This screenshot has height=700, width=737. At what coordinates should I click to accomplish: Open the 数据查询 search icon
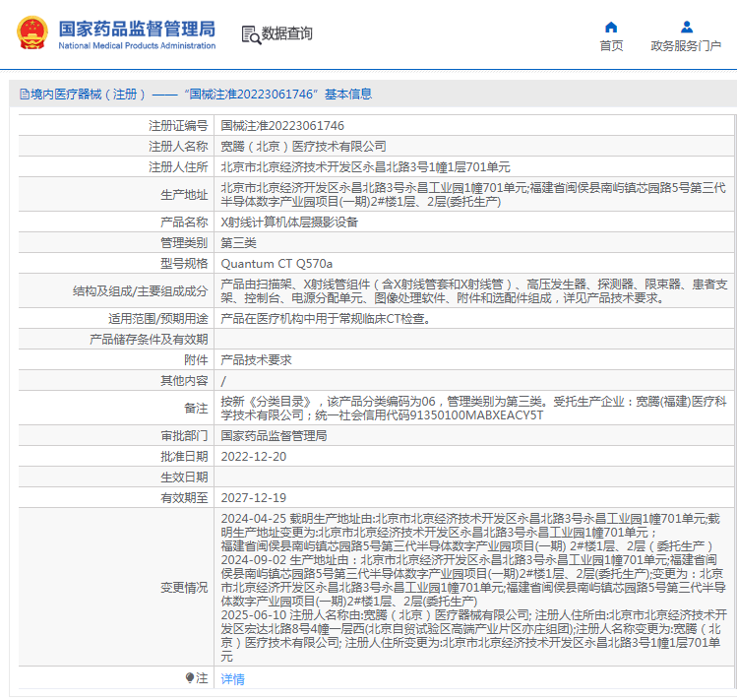(x=251, y=34)
